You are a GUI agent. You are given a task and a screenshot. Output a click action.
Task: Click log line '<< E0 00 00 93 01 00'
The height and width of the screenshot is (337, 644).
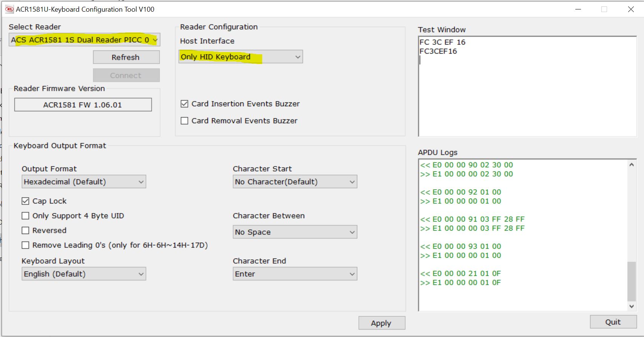pos(461,246)
